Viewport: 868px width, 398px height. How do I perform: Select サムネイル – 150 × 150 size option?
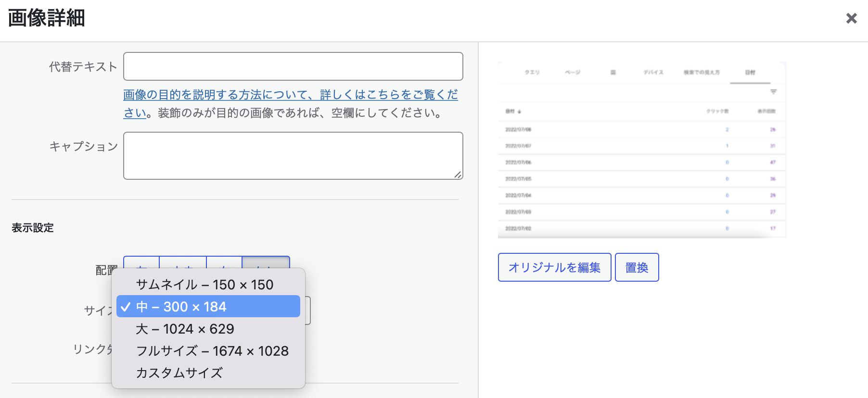[x=208, y=285]
